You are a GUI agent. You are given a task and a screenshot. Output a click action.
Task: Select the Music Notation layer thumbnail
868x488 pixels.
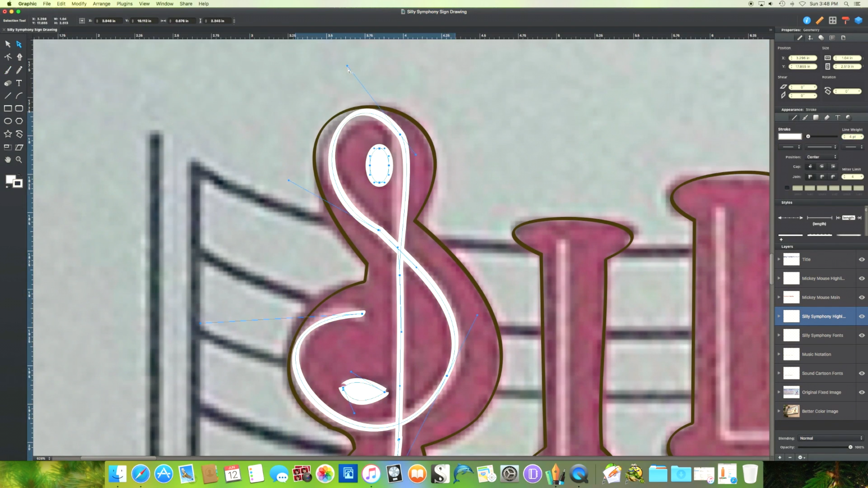tap(791, 354)
